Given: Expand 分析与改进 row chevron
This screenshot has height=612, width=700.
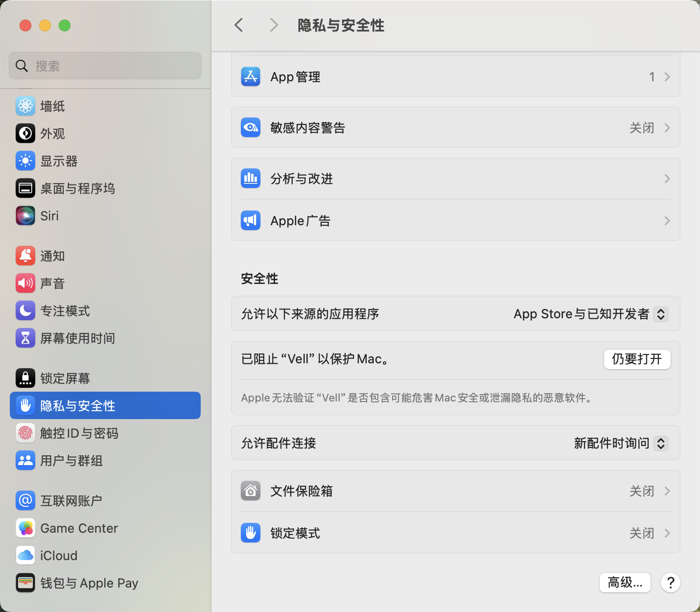Looking at the screenshot, I should pyautogui.click(x=667, y=179).
